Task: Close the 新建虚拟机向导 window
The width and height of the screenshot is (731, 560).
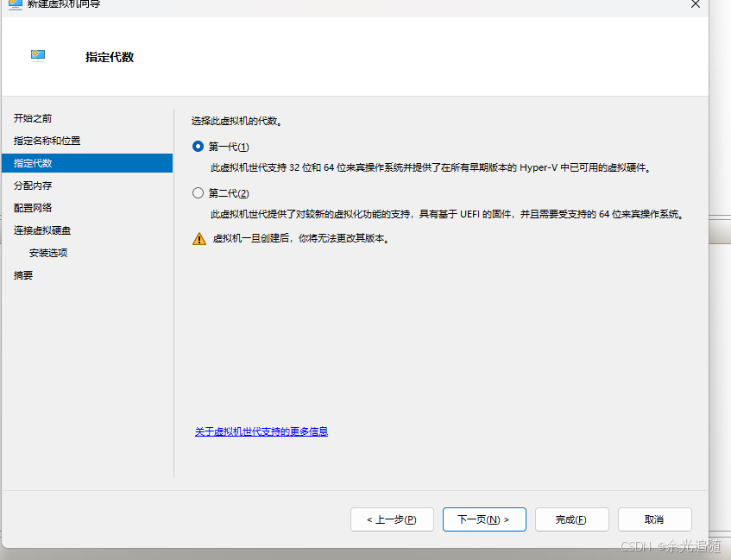Action: 695,4
